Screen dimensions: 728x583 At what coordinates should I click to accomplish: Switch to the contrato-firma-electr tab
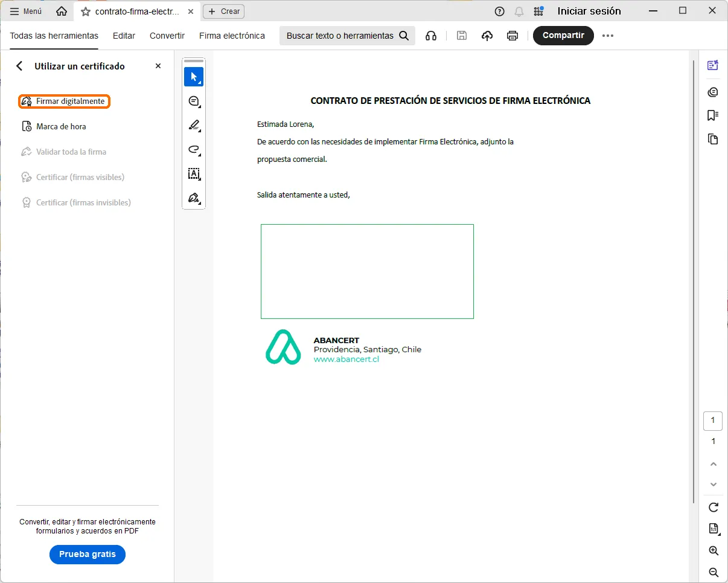tap(136, 11)
